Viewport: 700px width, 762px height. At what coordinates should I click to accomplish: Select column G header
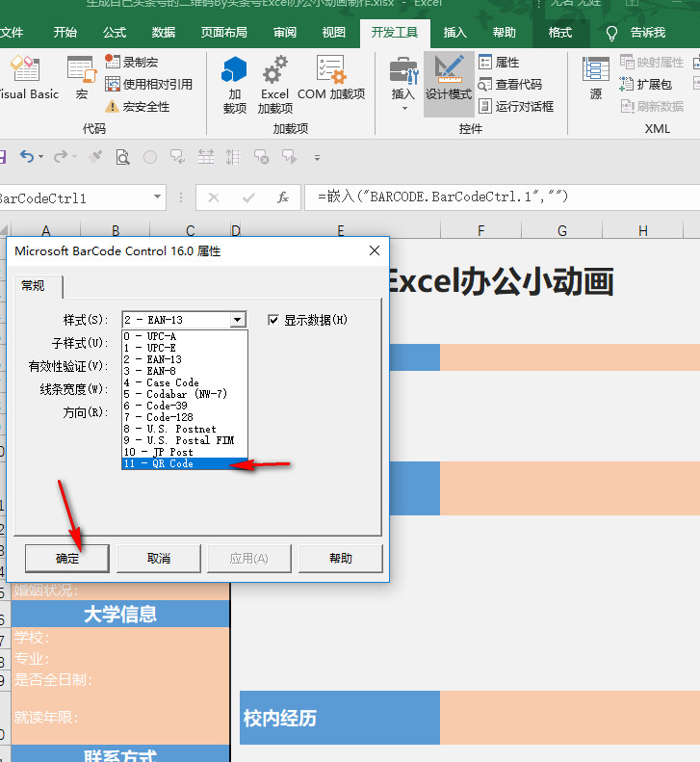pyautogui.click(x=561, y=230)
